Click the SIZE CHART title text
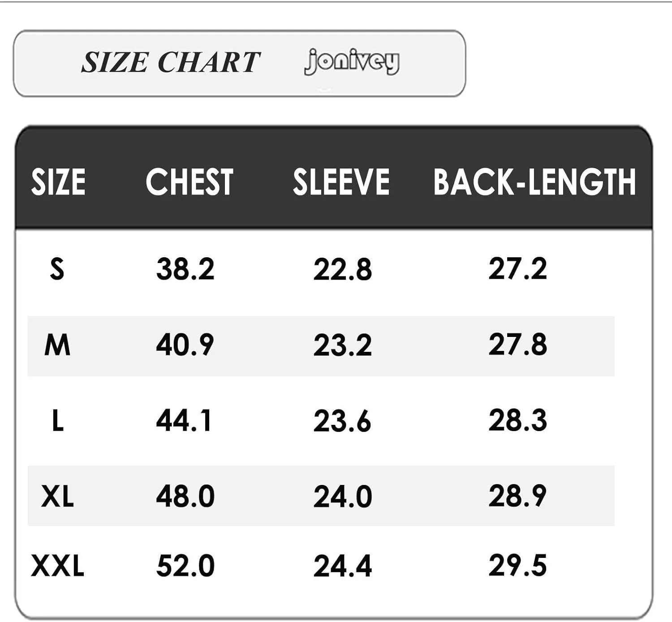672x622 pixels. click(x=170, y=62)
